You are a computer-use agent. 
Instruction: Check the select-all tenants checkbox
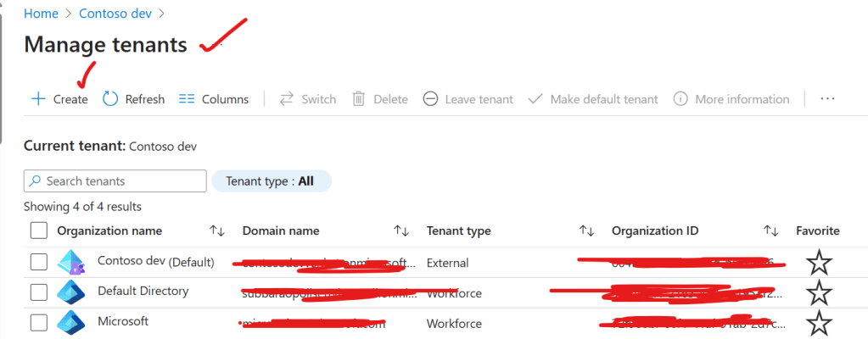39,231
